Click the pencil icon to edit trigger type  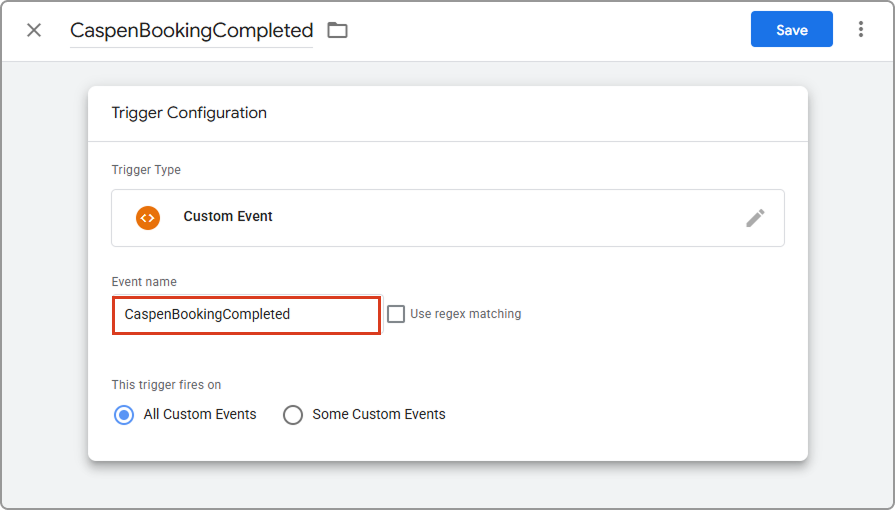tap(755, 218)
